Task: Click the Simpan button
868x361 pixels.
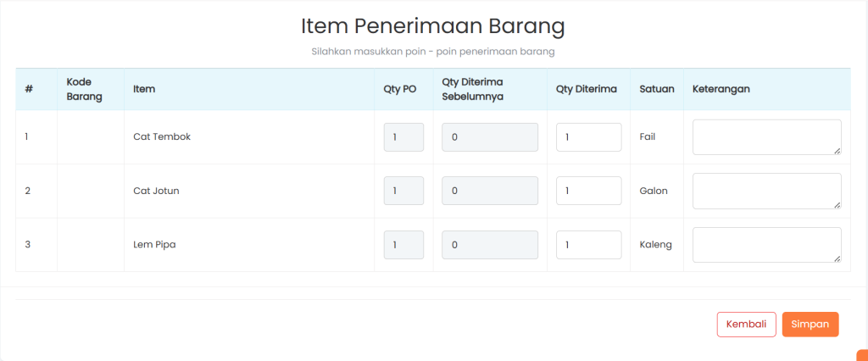Action: (810, 325)
